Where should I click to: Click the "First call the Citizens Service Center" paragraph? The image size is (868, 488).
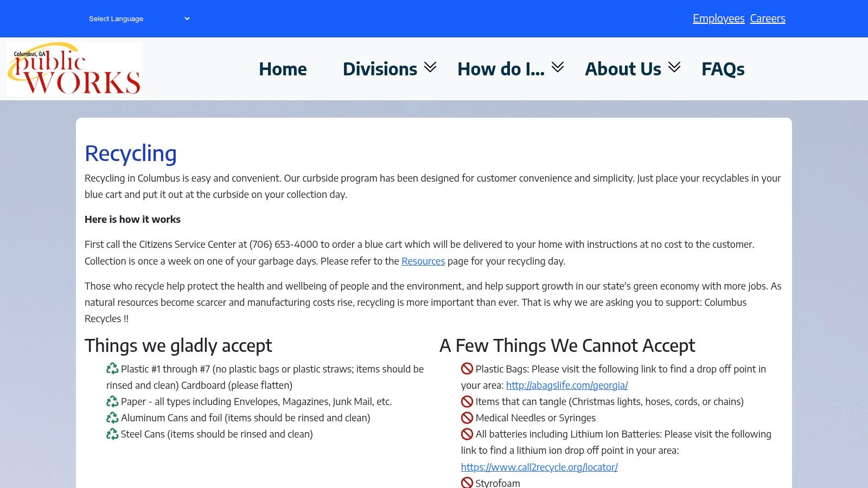[x=419, y=253]
